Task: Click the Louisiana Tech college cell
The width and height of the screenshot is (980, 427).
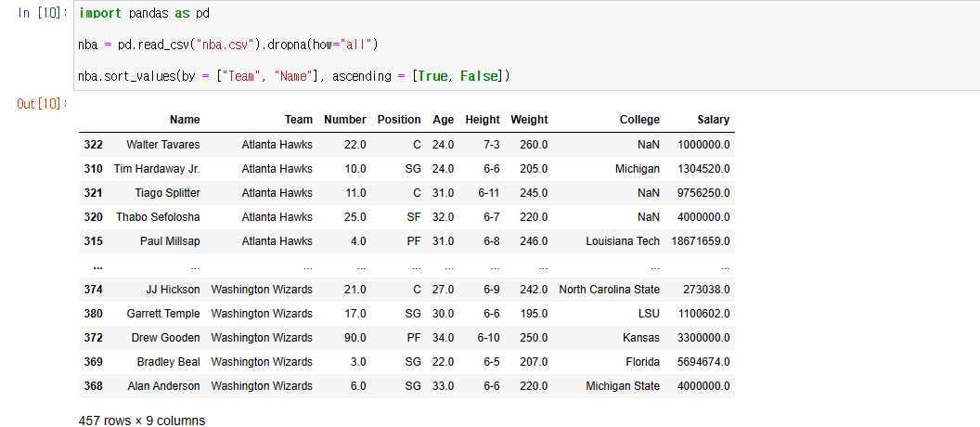Action: pos(623,240)
